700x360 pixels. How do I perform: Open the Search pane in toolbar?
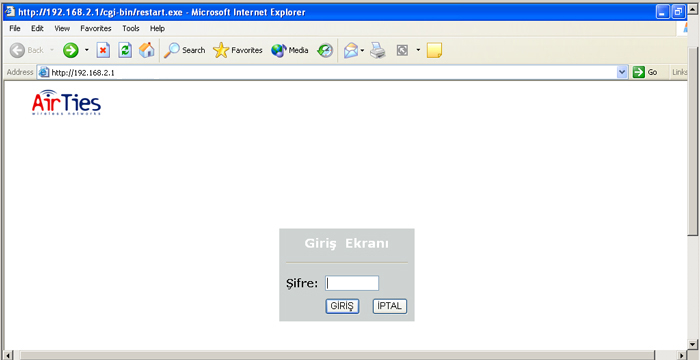pos(184,50)
